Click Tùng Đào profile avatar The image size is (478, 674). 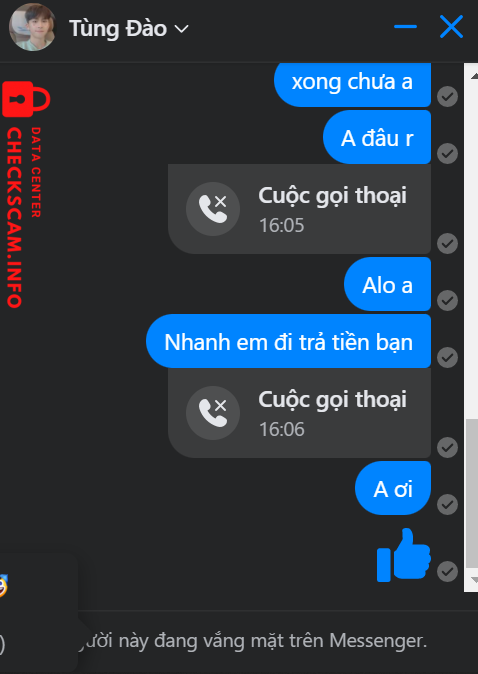tap(32, 28)
